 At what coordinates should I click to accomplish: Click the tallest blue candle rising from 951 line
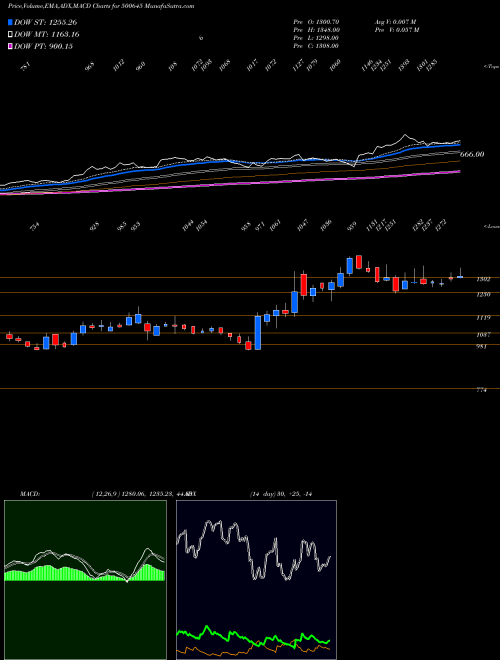[258, 333]
